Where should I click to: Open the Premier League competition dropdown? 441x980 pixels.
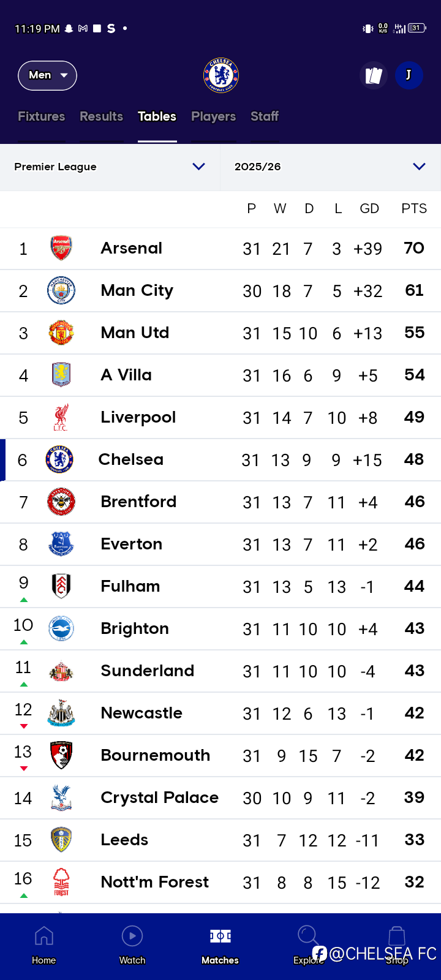pos(110,167)
